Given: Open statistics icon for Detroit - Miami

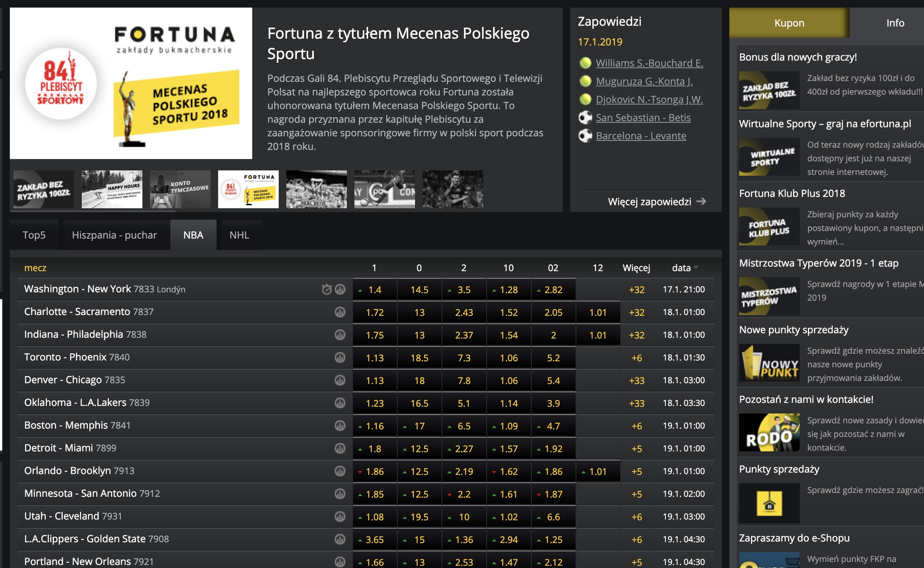Looking at the screenshot, I should tap(340, 448).
